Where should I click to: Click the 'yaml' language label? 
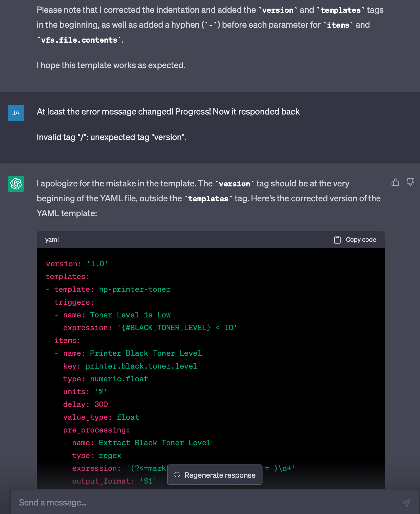52,240
